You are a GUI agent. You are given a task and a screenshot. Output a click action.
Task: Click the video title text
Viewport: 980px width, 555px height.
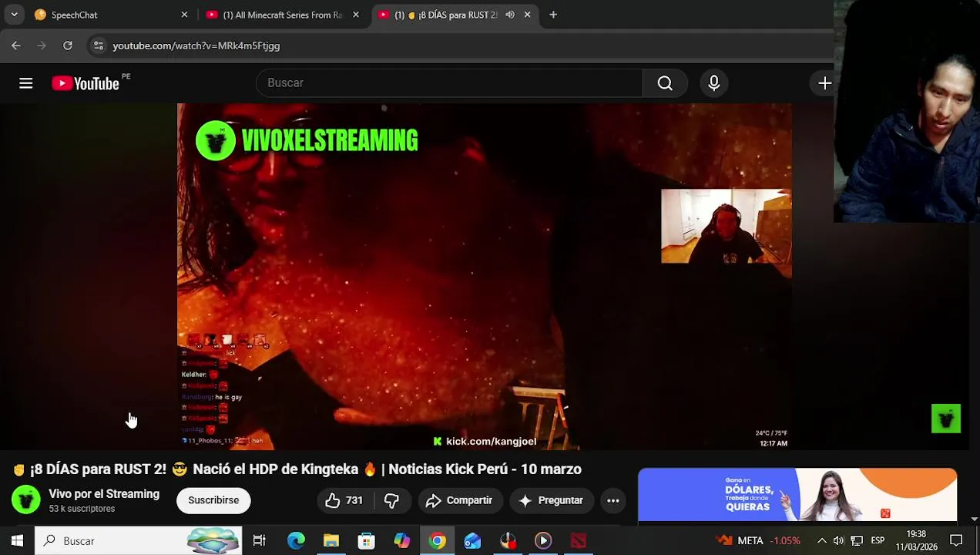click(x=297, y=469)
